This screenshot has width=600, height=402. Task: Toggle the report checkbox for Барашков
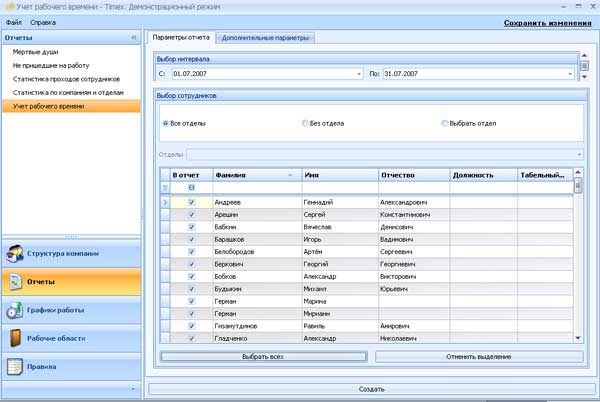click(192, 239)
